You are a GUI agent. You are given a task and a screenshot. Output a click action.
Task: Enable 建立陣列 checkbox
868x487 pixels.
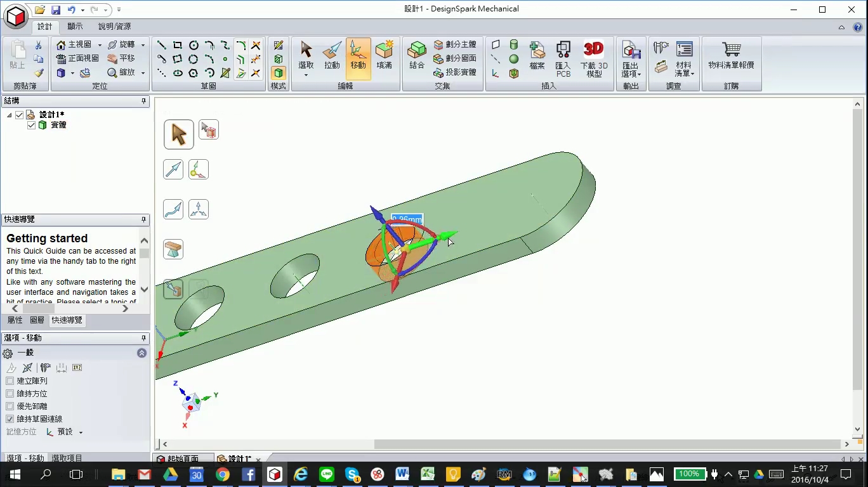click(10, 381)
